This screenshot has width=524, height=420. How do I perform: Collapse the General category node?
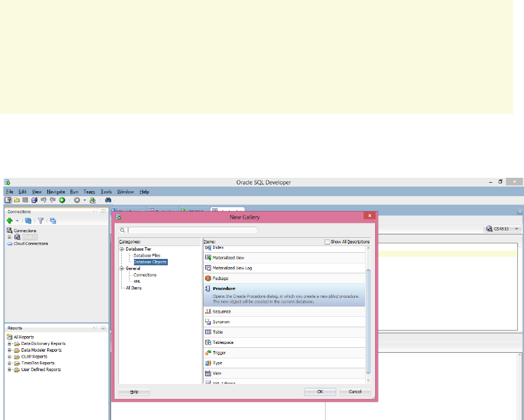click(122, 269)
